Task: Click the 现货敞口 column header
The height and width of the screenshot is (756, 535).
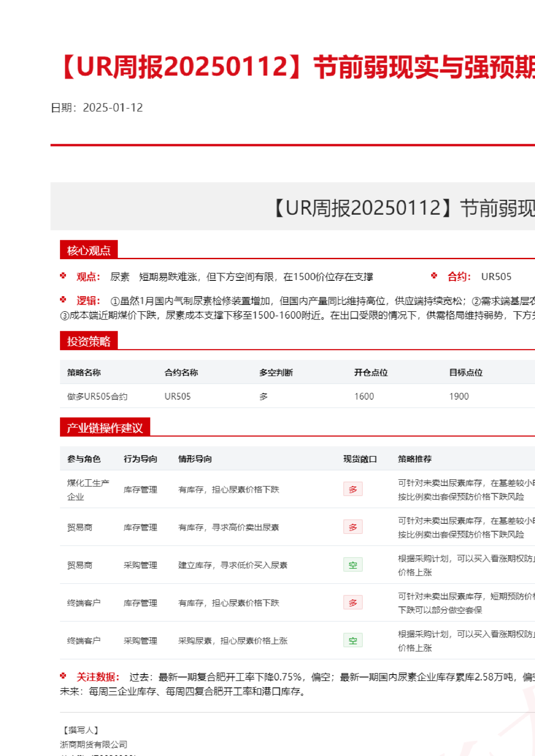Action: click(360, 459)
